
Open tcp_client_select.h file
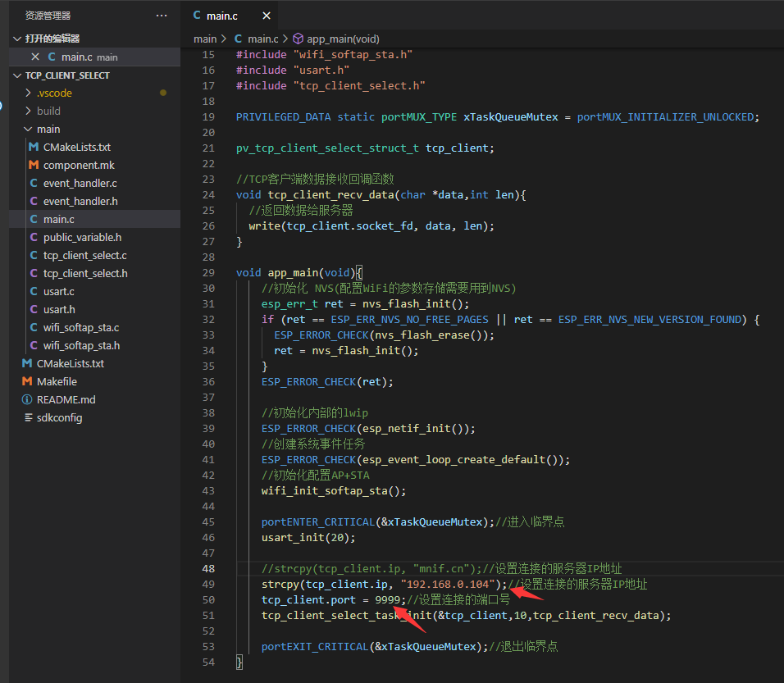pyautogui.click(x=85, y=273)
